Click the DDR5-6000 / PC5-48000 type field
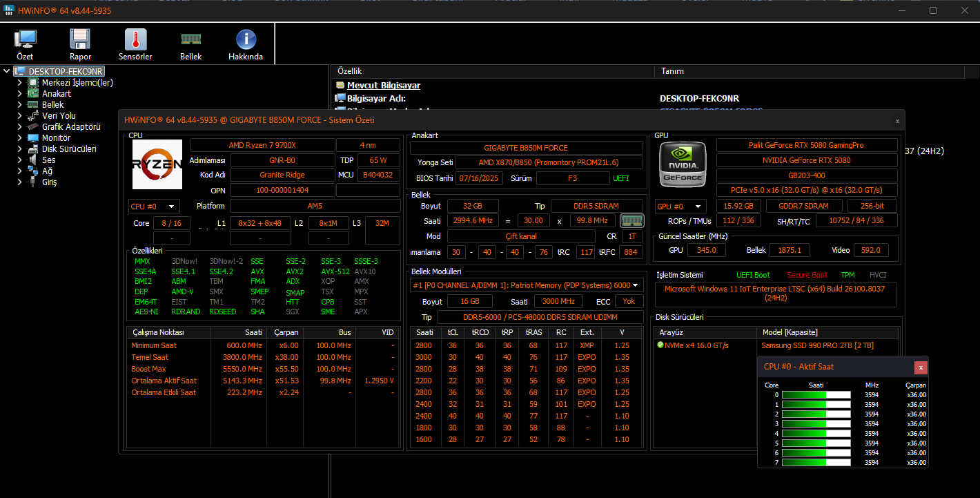This screenshot has width=980, height=498. [x=540, y=317]
